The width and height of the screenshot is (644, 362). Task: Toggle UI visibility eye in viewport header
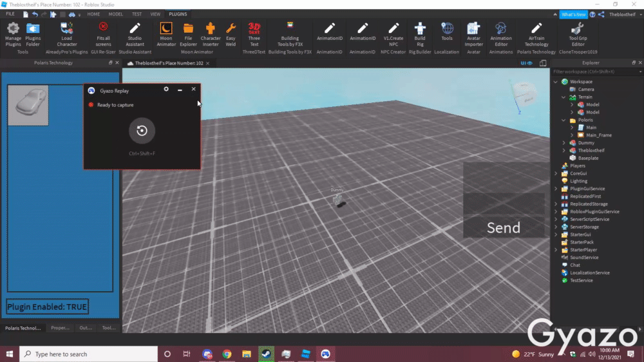pos(527,63)
